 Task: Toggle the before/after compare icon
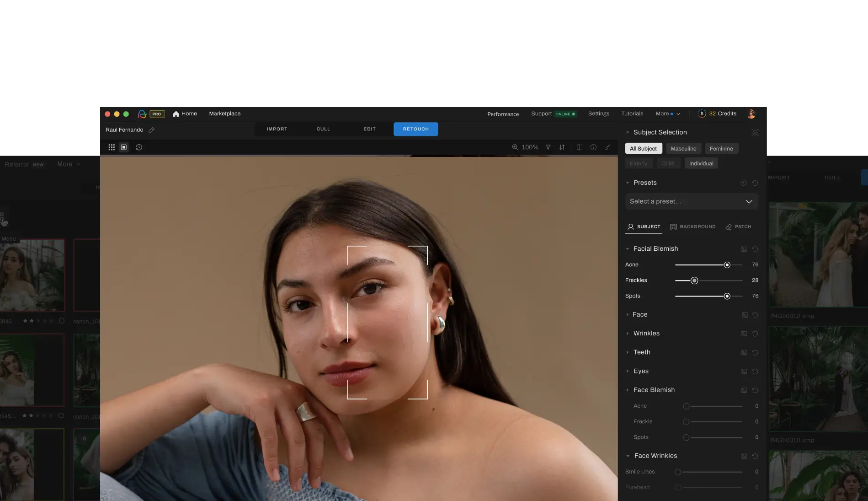pyautogui.click(x=580, y=147)
